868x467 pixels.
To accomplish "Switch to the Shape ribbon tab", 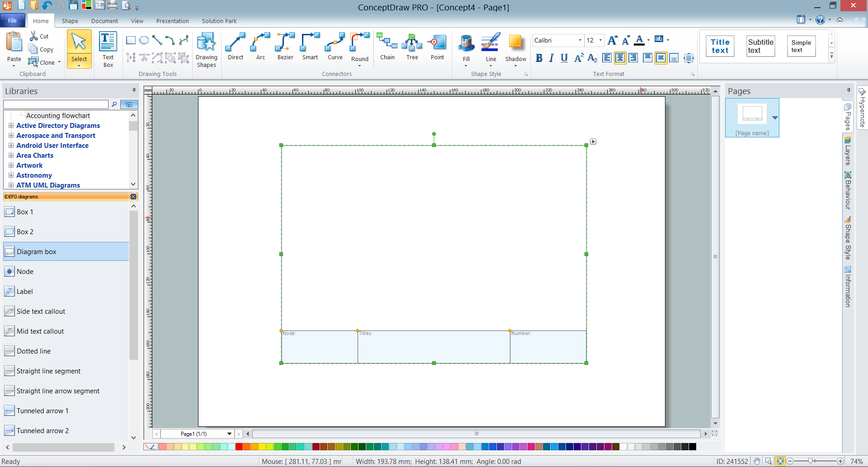I will point(70,21).
